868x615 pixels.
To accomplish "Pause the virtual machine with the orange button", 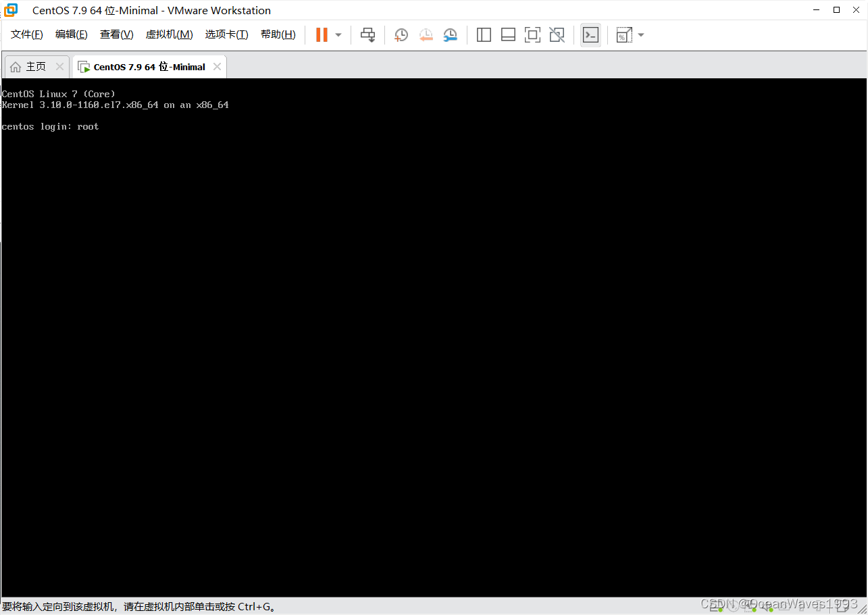I will pyautogui.click(x=322, y=34).
